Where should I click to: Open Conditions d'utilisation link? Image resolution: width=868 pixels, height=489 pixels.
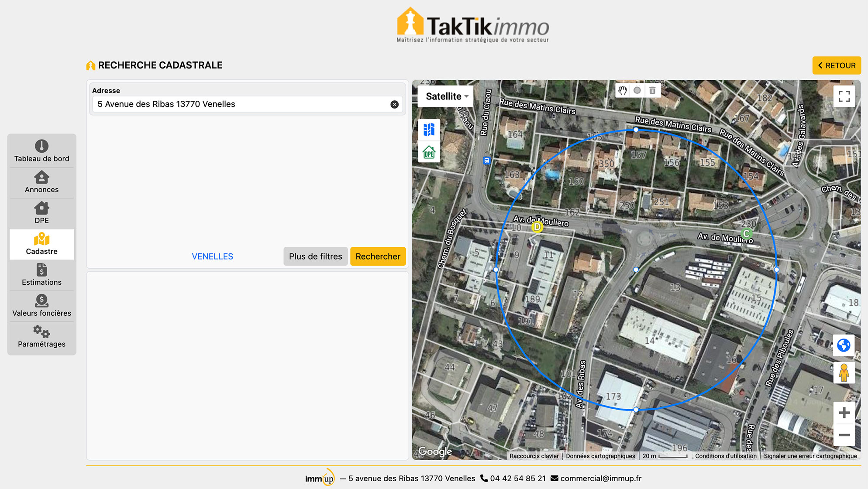click(x=726, y=456)
